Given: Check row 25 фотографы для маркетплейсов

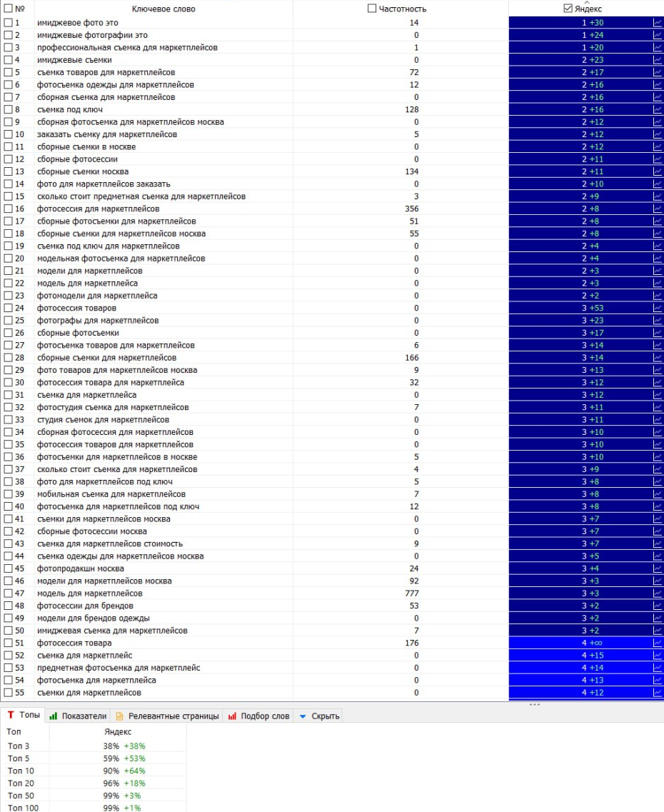Looking at the screenshot, I should (9, 321).
